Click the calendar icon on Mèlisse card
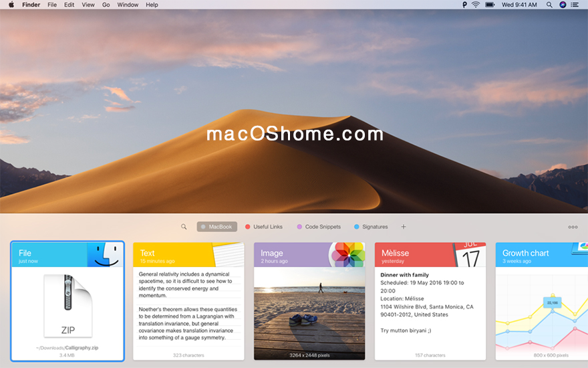 point(469,255)
